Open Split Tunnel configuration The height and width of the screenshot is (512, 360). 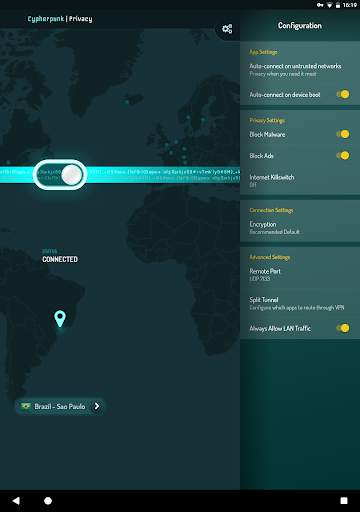pos(300,303)
